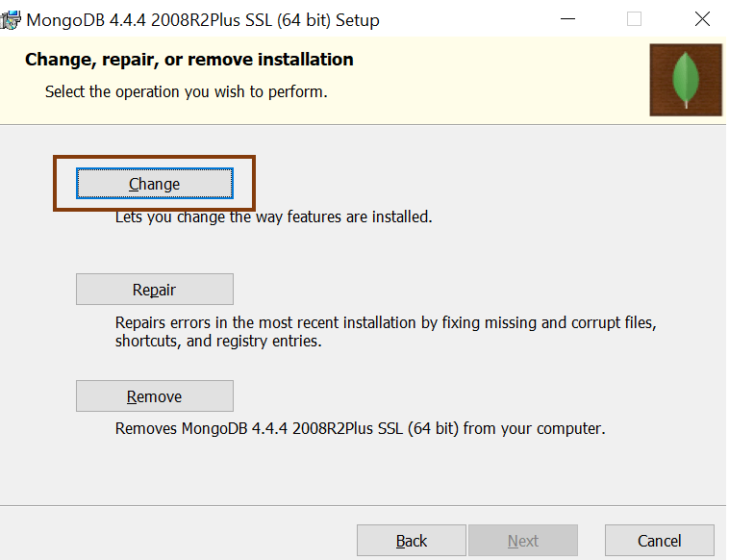Click the Change button
The width and height of the screenshot is (729, 560).
tap(154, 183)
